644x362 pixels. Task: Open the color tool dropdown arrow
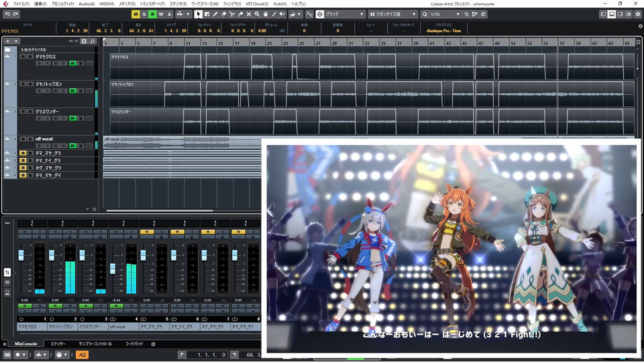(x=299, y=14)
